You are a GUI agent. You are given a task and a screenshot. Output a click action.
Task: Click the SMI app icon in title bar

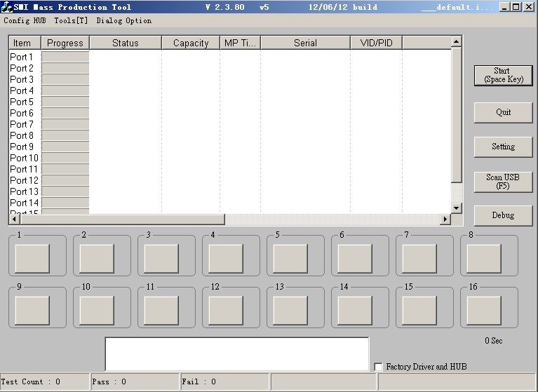(x=6, y=6)
